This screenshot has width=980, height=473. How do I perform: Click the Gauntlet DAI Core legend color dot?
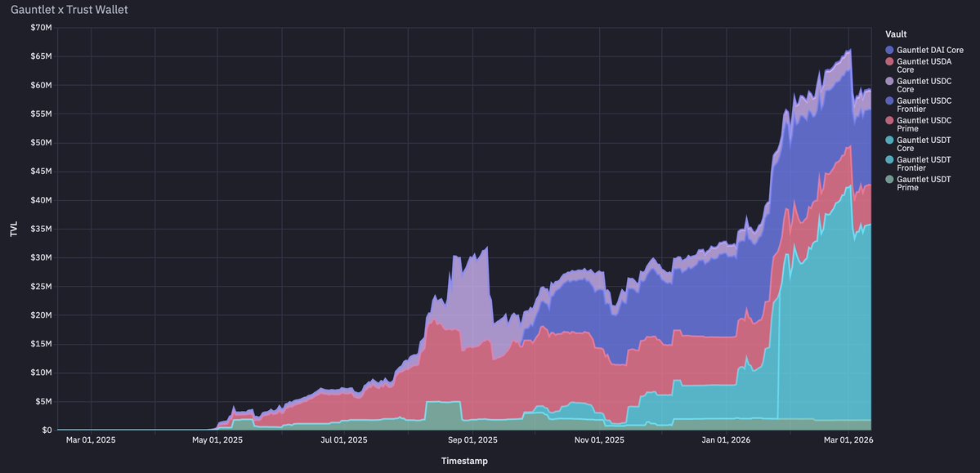click(x=889, y=49)
